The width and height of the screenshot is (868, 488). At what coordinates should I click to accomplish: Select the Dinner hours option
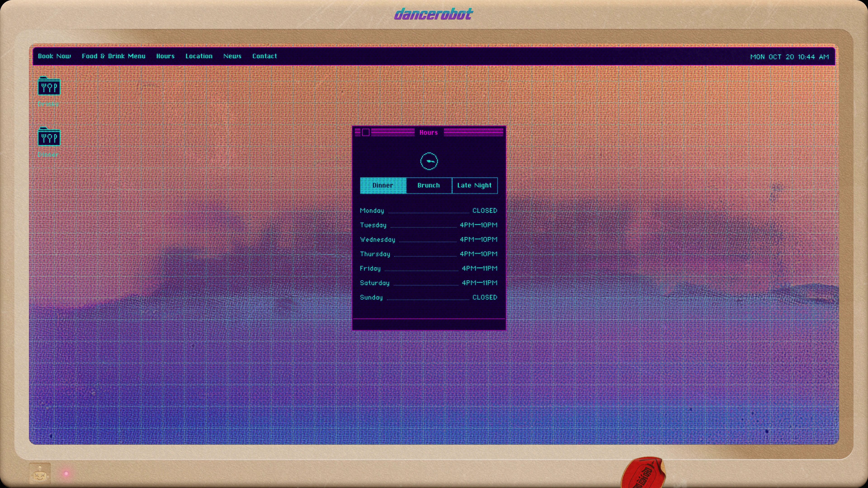[x=383, y=185]
